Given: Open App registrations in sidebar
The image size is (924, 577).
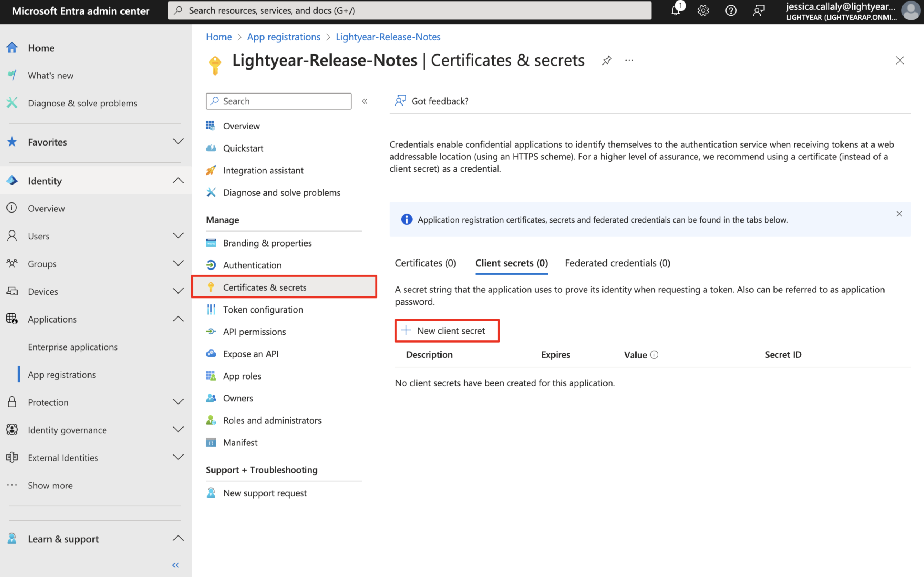Looking at the screenshot, I should (62, 375).
